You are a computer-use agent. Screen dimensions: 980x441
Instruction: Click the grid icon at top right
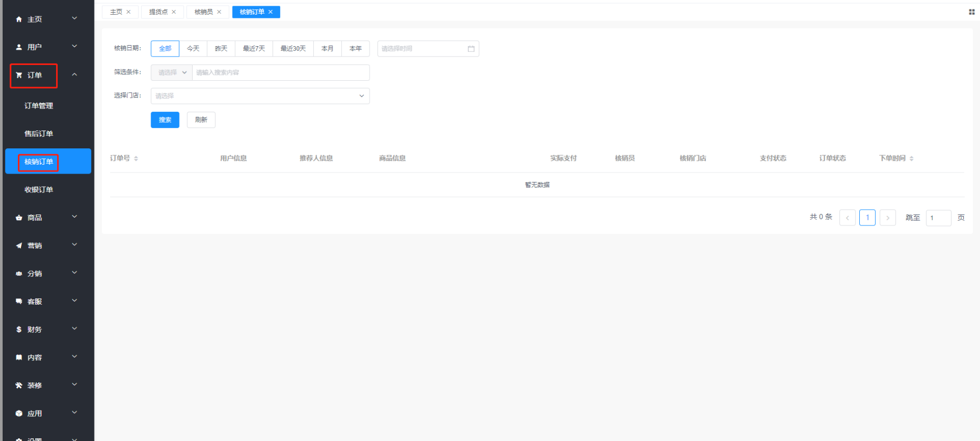971,12
